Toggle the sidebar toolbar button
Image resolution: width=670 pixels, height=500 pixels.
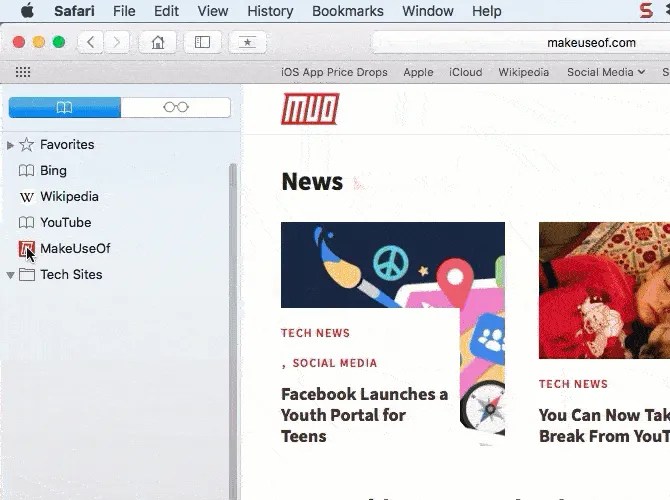tap(203, 42)
